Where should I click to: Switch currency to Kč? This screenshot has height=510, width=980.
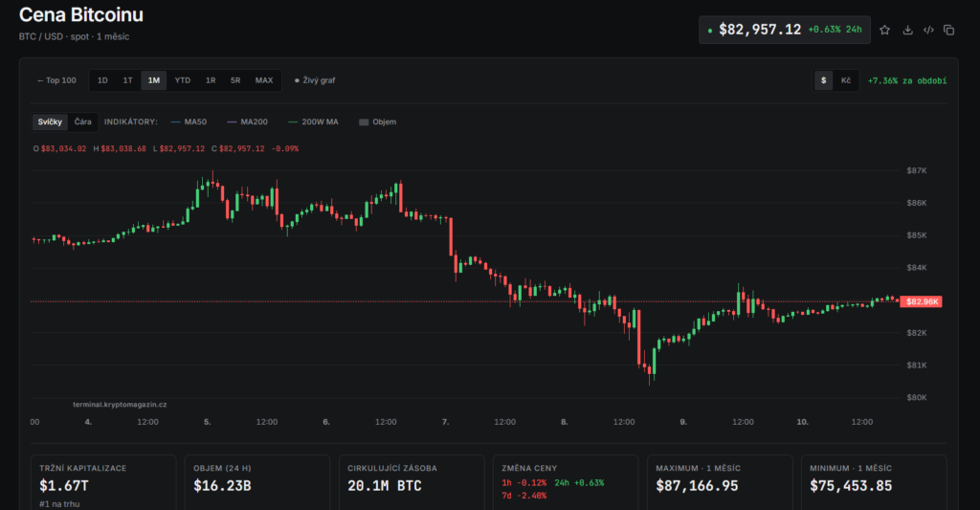(846, 80)
